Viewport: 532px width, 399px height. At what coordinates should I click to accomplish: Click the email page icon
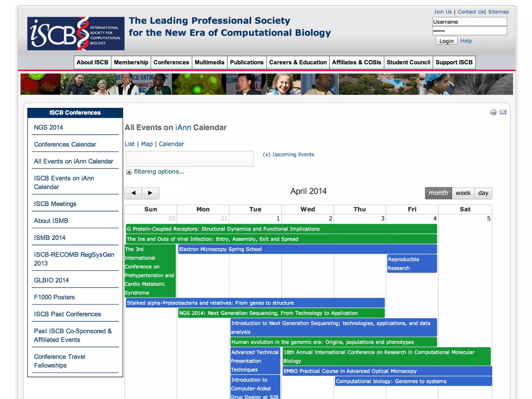coord(503,112)
